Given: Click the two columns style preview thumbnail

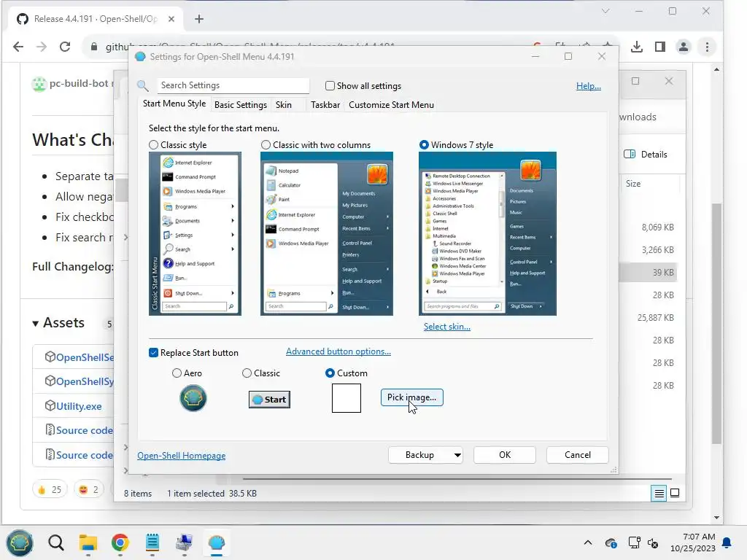Looking at the screenshot, I should coord(327,234).
